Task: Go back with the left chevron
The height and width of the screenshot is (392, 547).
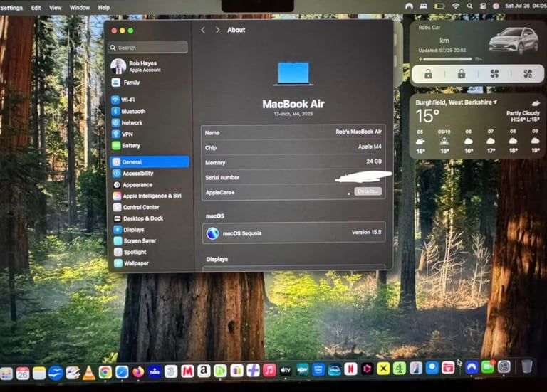Action: [203, 31]
